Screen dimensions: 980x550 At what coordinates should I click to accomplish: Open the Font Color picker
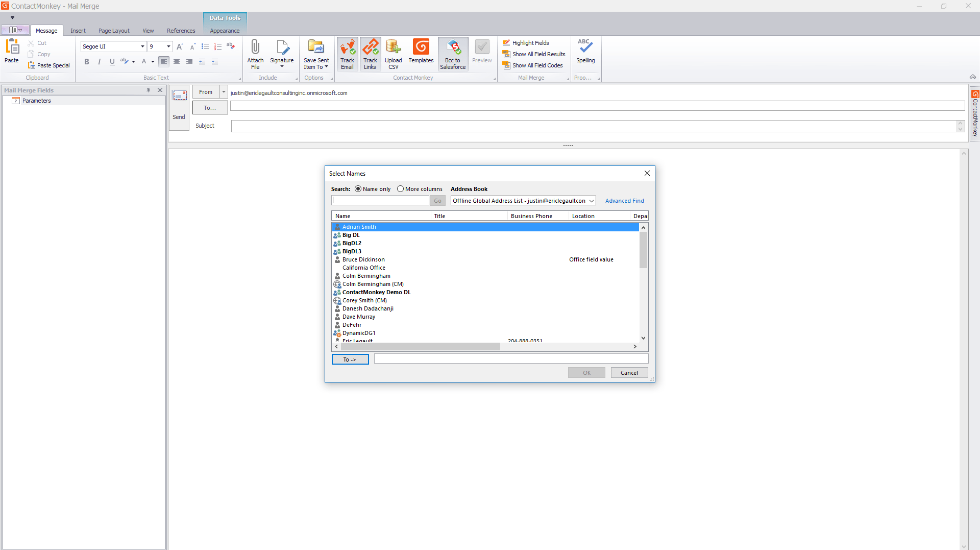click(152, 61)
